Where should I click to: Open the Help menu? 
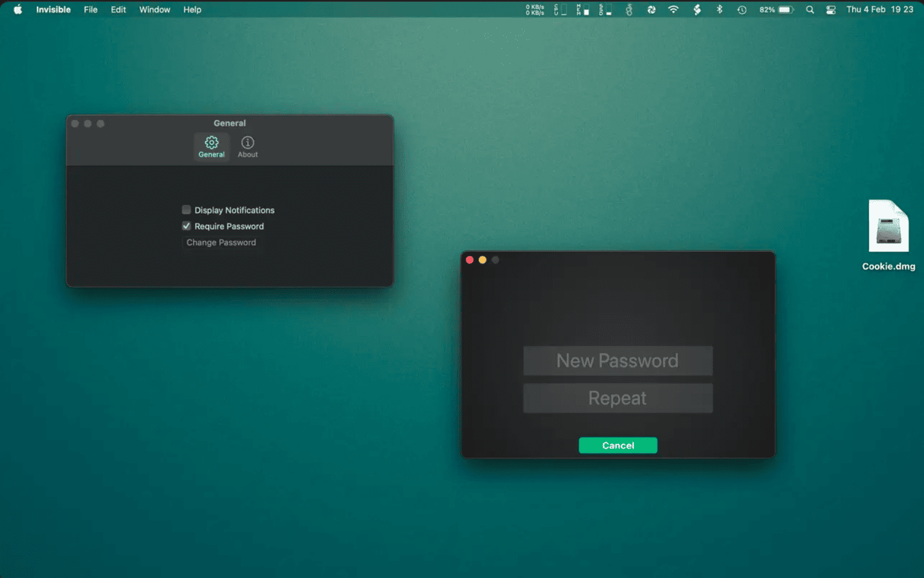[192, 9]
